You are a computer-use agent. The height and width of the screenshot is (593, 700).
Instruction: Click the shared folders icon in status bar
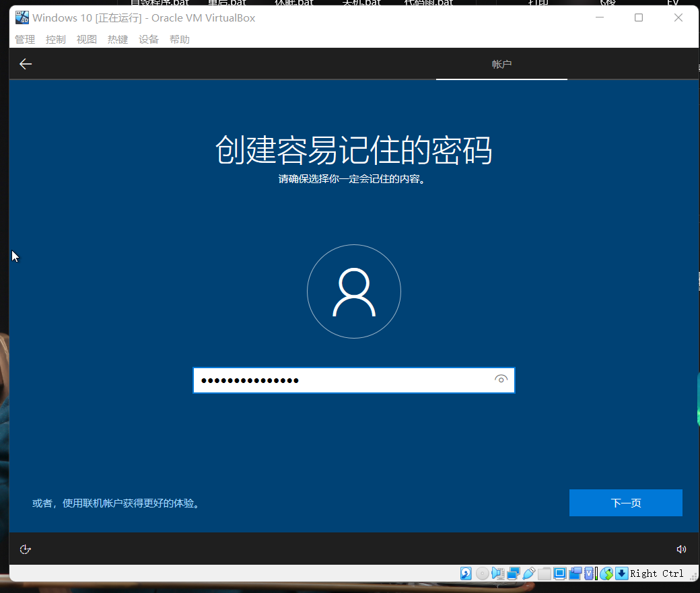tap(545, 573)
